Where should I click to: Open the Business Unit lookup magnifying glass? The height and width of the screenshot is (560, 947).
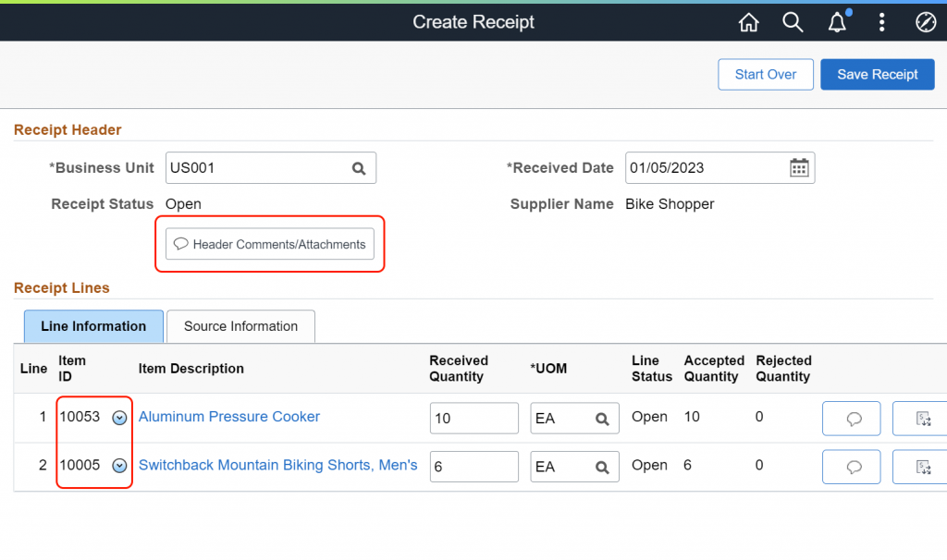pyautogui.click(x=359, y=167)
